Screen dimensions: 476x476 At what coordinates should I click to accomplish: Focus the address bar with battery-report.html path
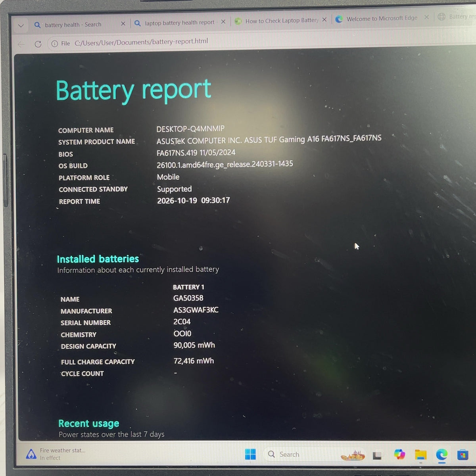point(141,42)
